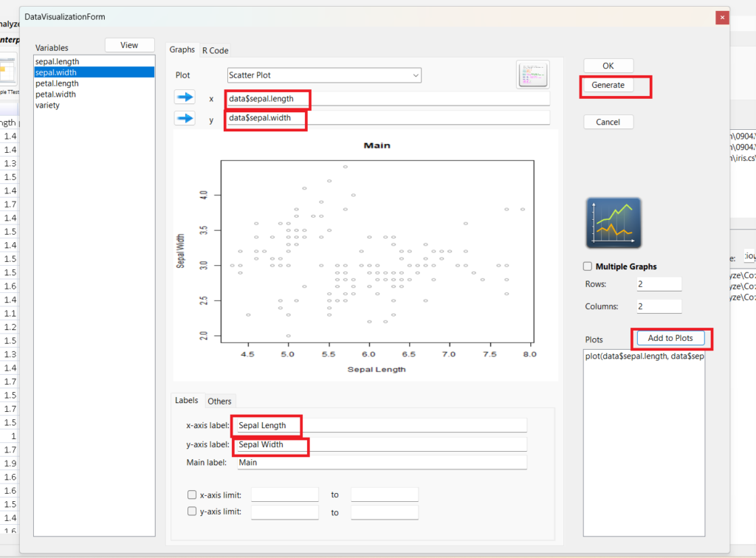The image size is (756, 558).
Task: Close the DataVisualizationForm window
Action: pyautogui.click(x=721, y=16)
